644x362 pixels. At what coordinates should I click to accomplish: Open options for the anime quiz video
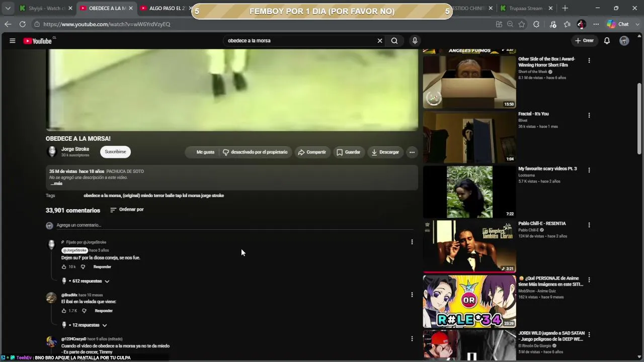[x=589, y=280]
